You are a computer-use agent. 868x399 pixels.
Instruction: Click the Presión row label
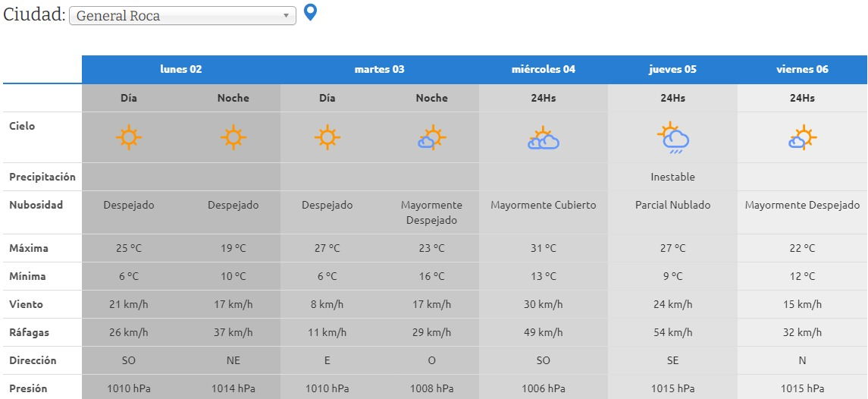[x=28, y=388]
